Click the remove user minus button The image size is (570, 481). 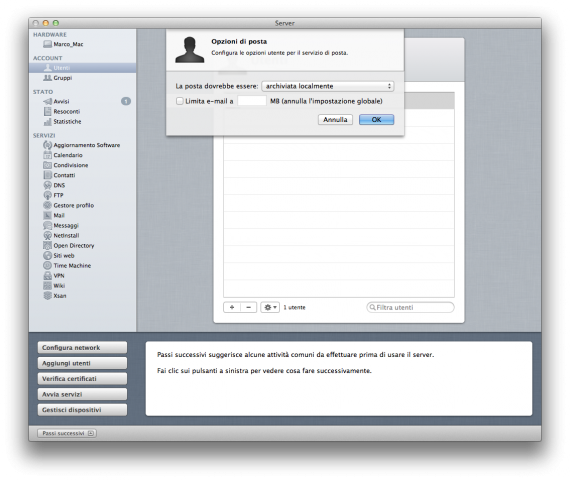(x=249, y=308)
